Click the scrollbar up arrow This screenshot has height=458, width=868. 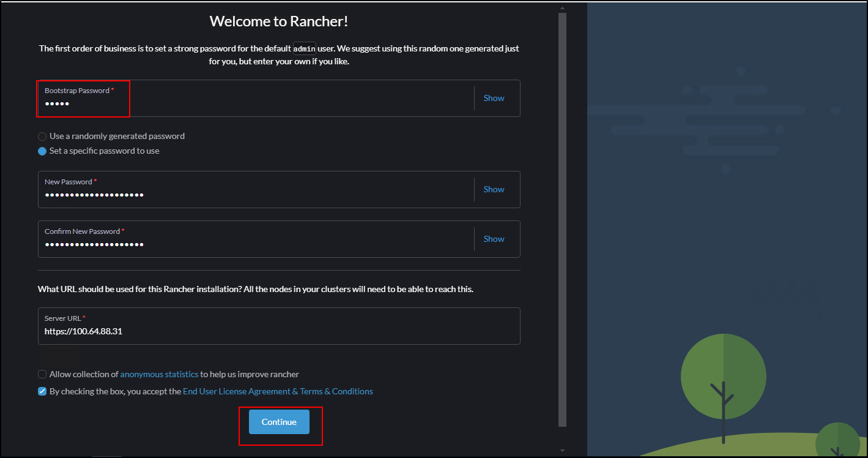(x=562, y=8)
